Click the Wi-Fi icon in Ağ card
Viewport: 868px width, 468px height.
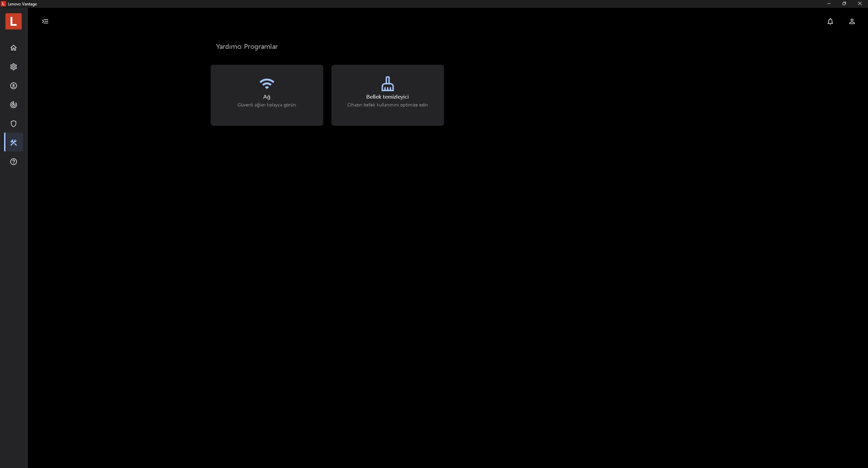pyautogui.click(x=267, y=83)
